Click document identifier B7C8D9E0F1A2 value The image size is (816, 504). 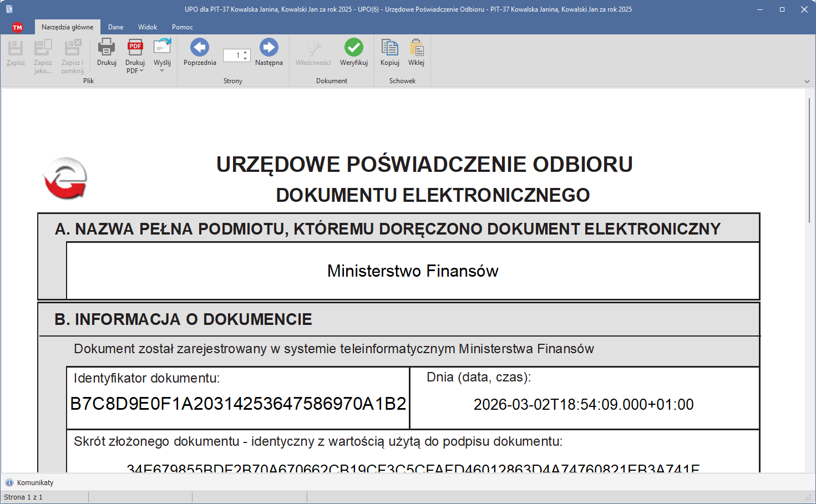coord(238,403)
